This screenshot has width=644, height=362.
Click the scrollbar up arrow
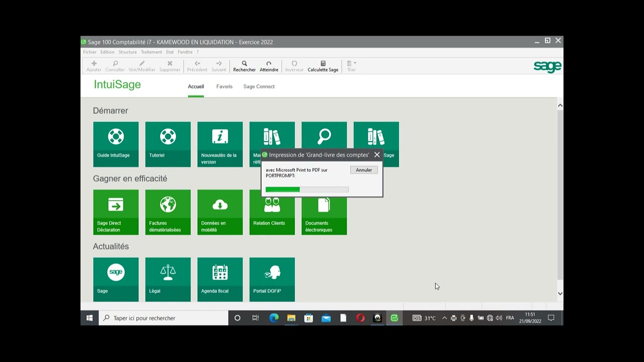tap(560, 105)
